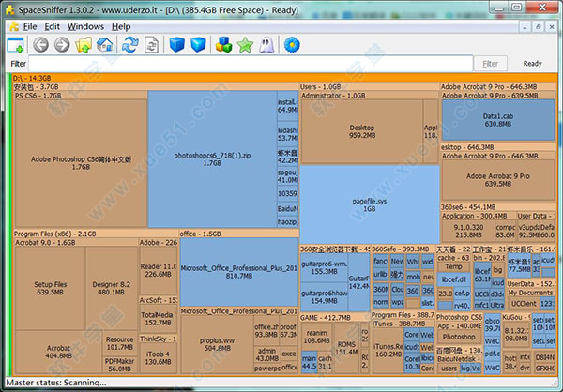Select the Users - 1.0GB folder header
Image resolution: width=563 pixels, height=392 pixels.
(x=369, y=87)
